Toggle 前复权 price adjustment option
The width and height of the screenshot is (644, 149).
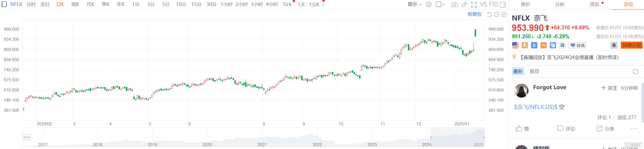point(475,14)
